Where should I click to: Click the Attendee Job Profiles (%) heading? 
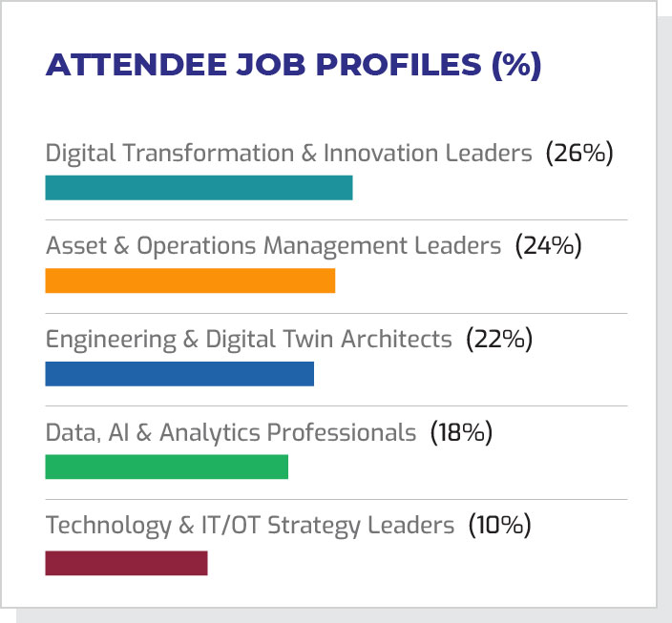click(293, 65)
